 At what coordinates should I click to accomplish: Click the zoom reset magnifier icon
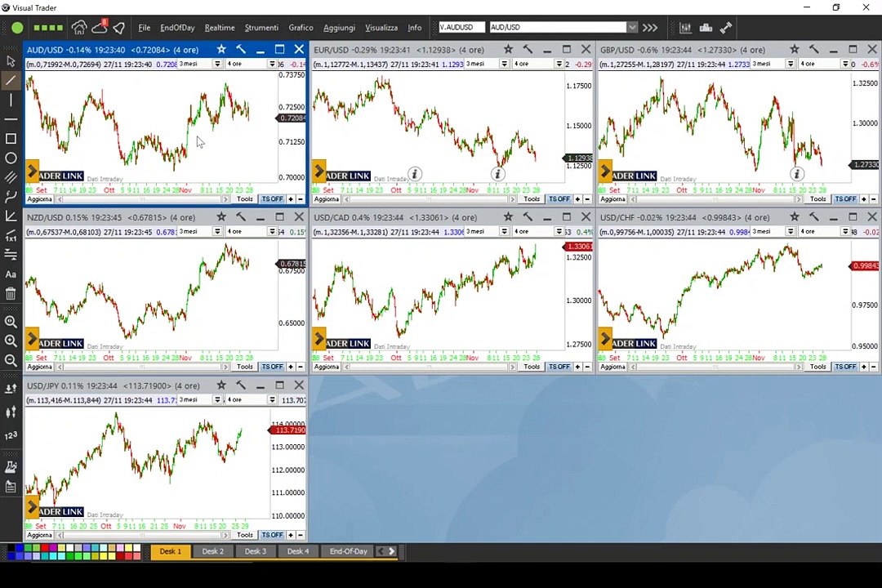click(11, 322)
